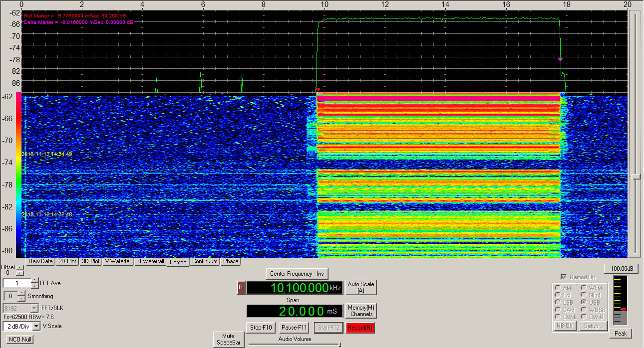Viewport: 644px width, 348px height.
Task: Decrease the Offset with down arrow
Action: [19, 273]
